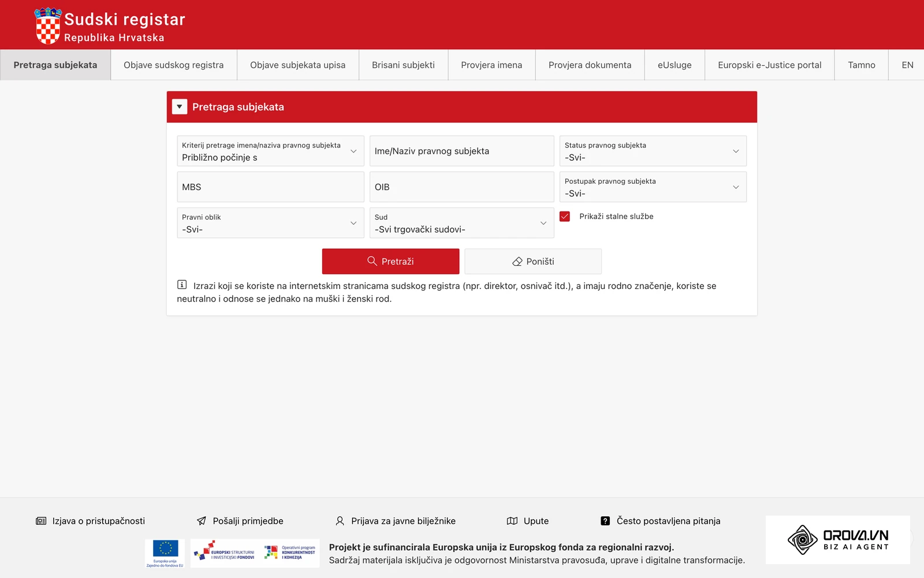Viewport: 924px width, 578px height.
Task: Open the Postupak pravnog subjekta dropdown
Action: point(653,187)
